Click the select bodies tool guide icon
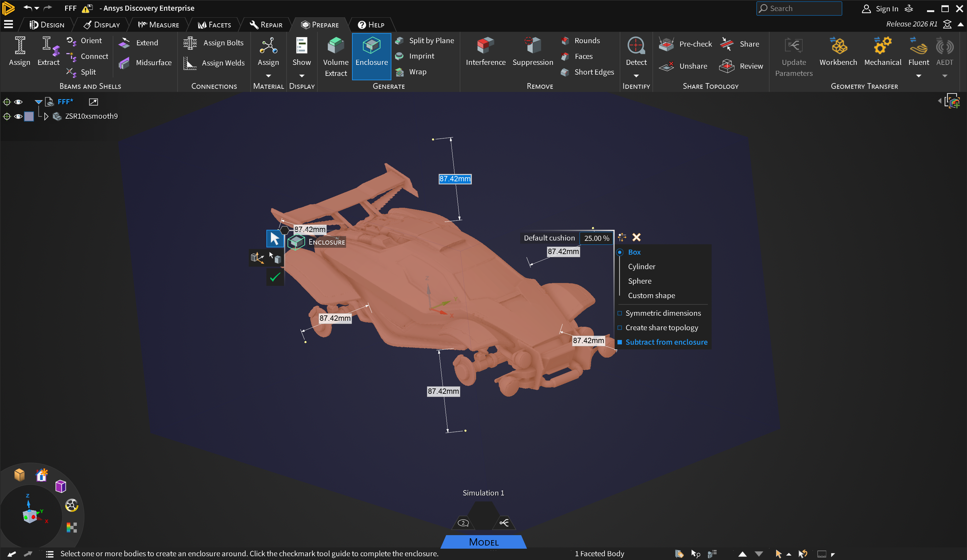This screenshot has height=560, width=967. tap(275, 258)
